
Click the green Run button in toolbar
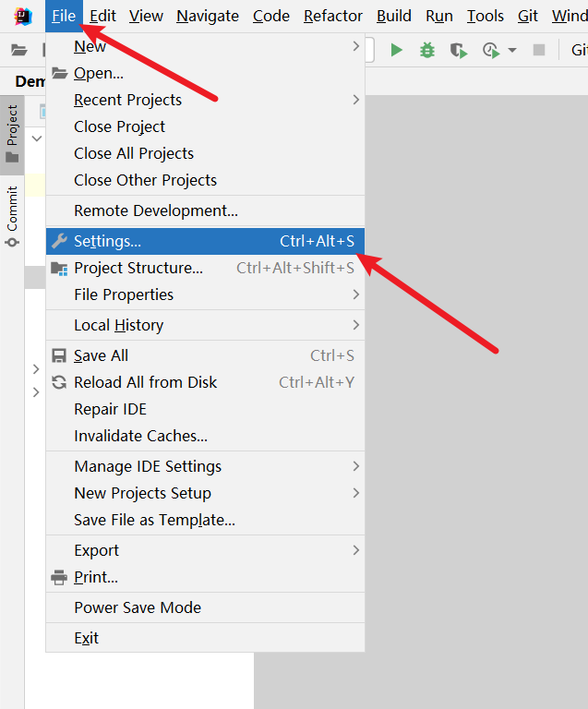click(x=396, y=50)
